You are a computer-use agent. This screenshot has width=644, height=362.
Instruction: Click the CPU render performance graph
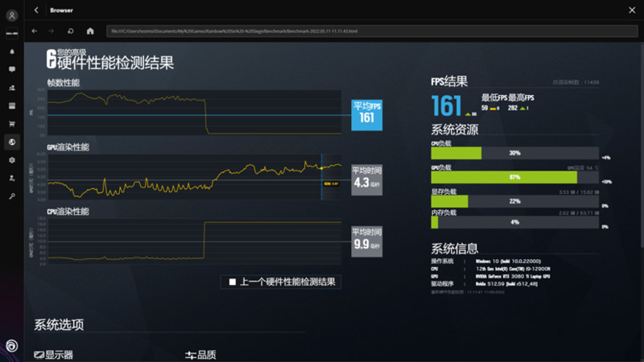(x=194, y=241)
